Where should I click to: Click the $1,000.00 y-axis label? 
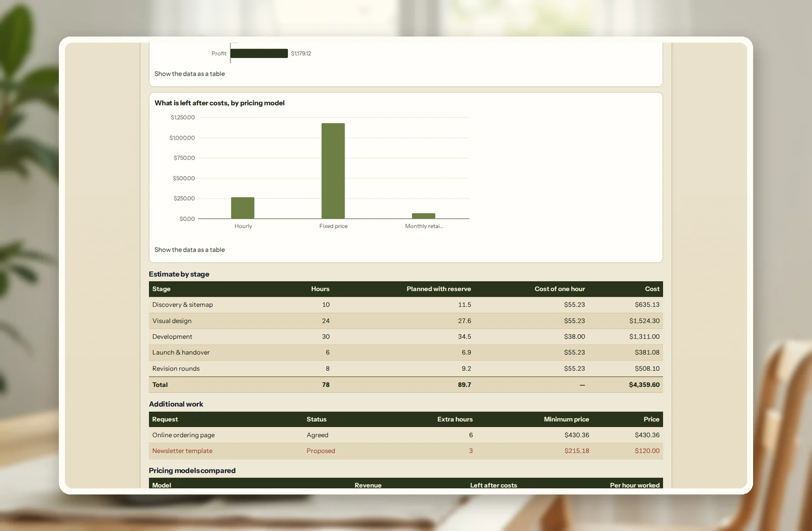182,138
